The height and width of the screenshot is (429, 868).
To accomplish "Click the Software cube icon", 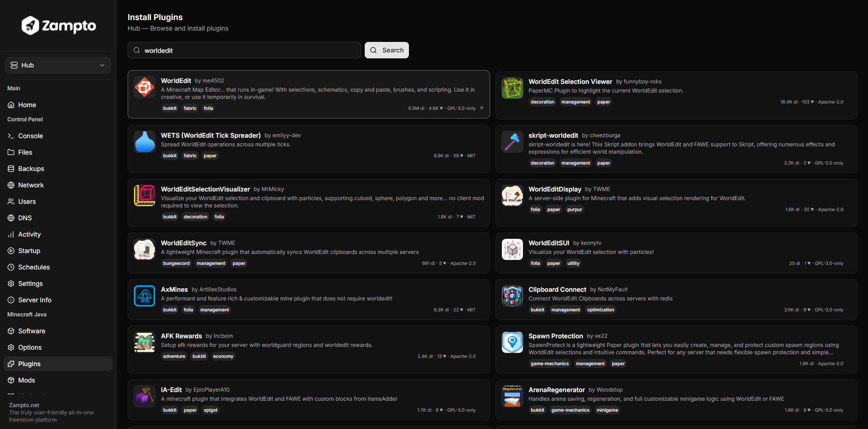I will tap(11, 331).
